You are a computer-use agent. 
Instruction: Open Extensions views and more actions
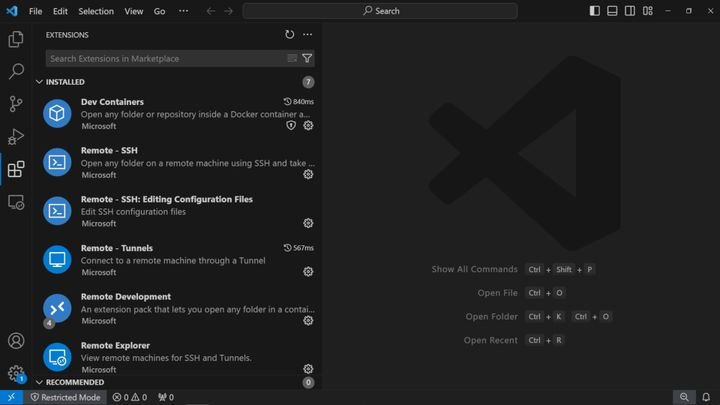pos(307,34)
